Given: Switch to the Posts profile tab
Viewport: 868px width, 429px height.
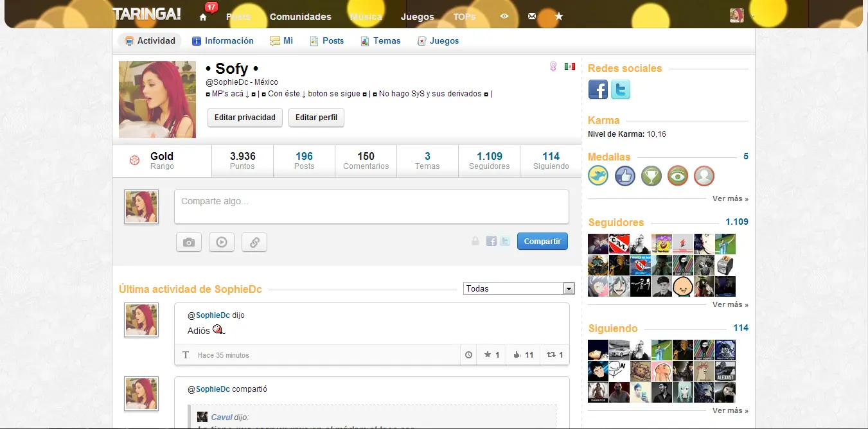Looking at the screenshot, I should (327, 40).
